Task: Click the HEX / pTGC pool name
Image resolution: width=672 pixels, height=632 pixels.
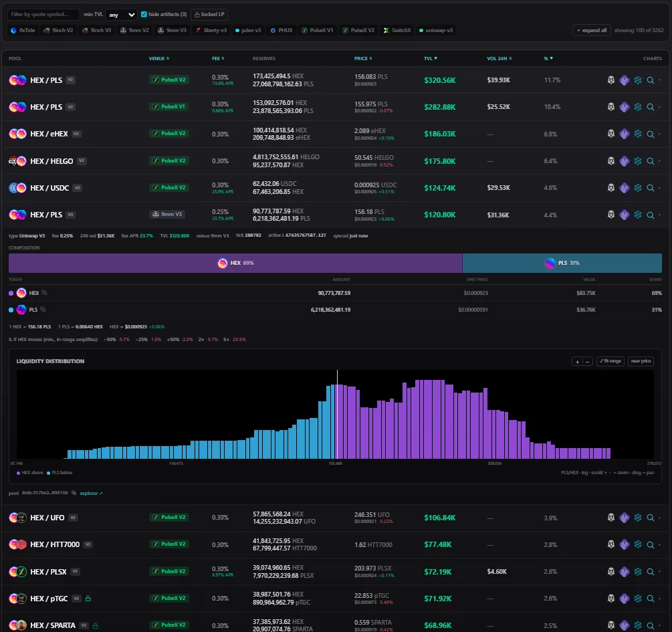Action: coord(49,599)
